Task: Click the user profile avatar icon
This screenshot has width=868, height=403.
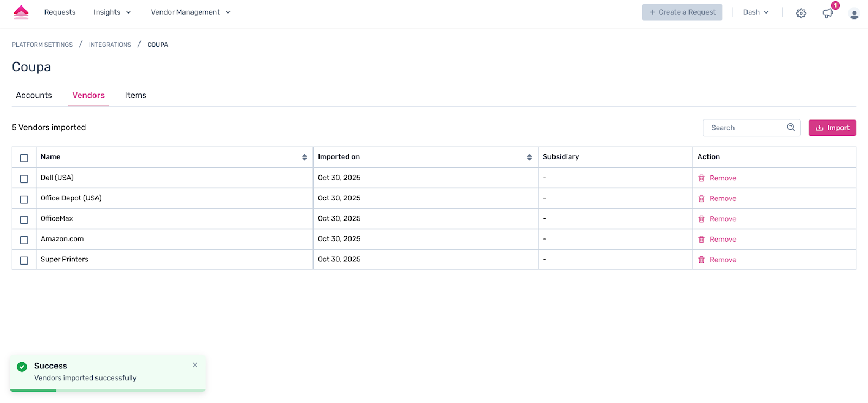Action: 853,13
